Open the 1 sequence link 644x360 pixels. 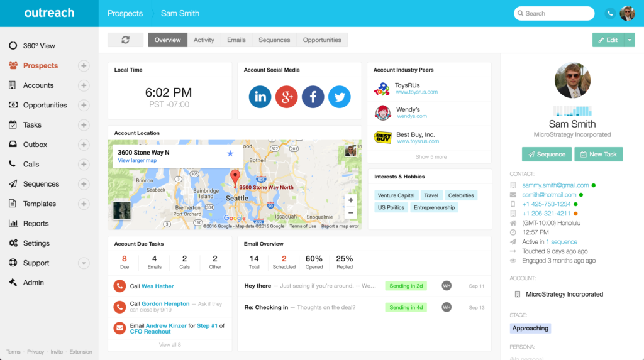click(x=562, y=242)
